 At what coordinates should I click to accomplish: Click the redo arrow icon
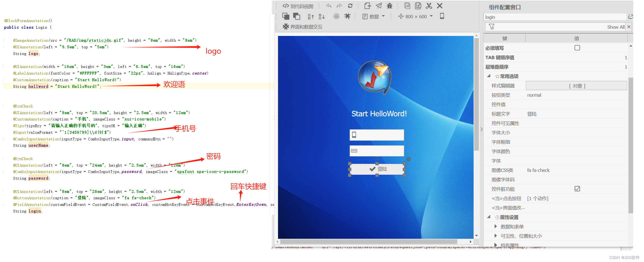pyautogui.click(x=339, y=6)
